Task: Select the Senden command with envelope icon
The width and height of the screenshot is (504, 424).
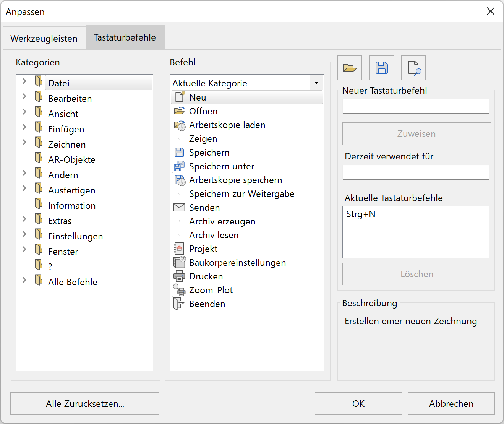Action: (179, 207)
